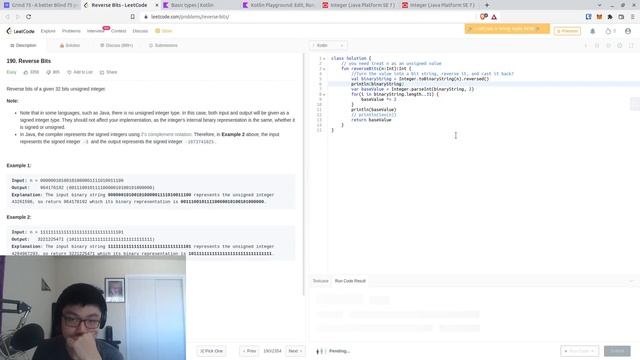Click the Share button
The height and width of the screenshot is (360, 640).
[x=108, y=72]
